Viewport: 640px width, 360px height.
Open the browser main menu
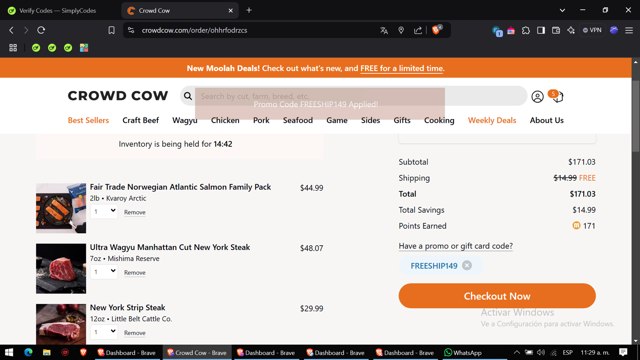coord(629,30)
